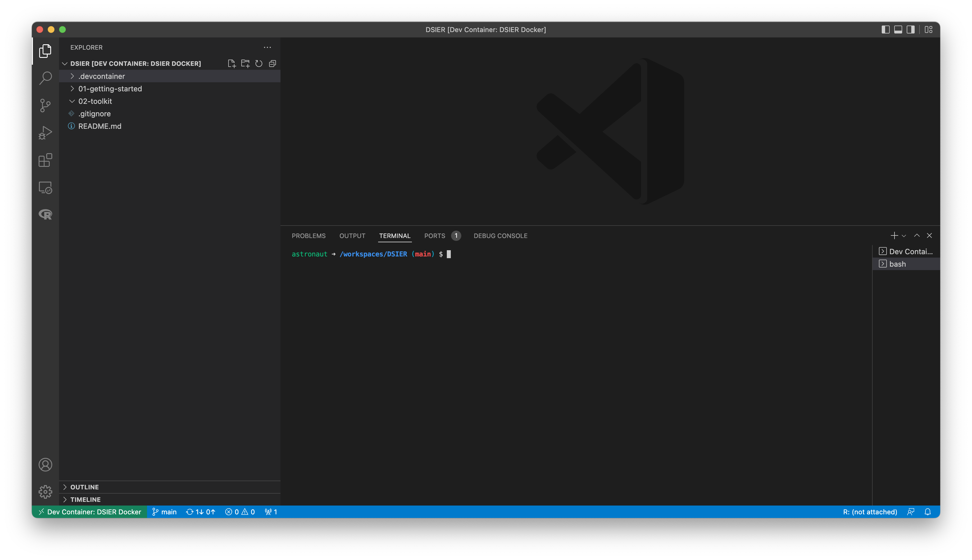Click the New File icon in Explorer
The width and height of the screenshot is (972, 560).
click(x=232, y=64)
